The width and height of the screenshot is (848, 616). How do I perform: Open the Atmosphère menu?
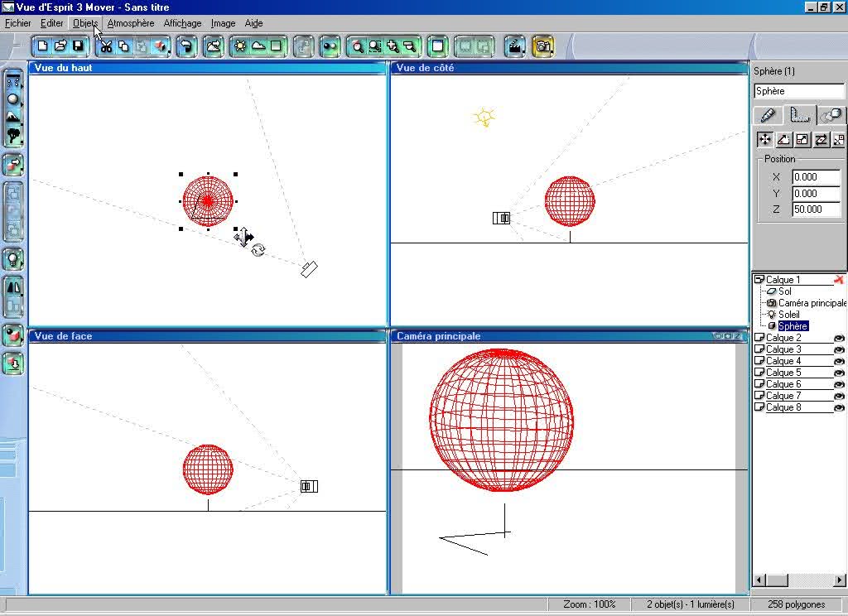(130, 23)
